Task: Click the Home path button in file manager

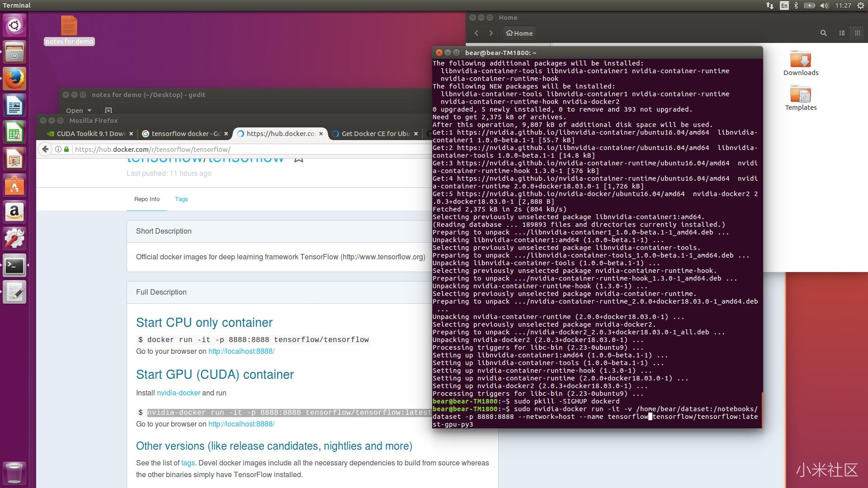Action: 519,33
